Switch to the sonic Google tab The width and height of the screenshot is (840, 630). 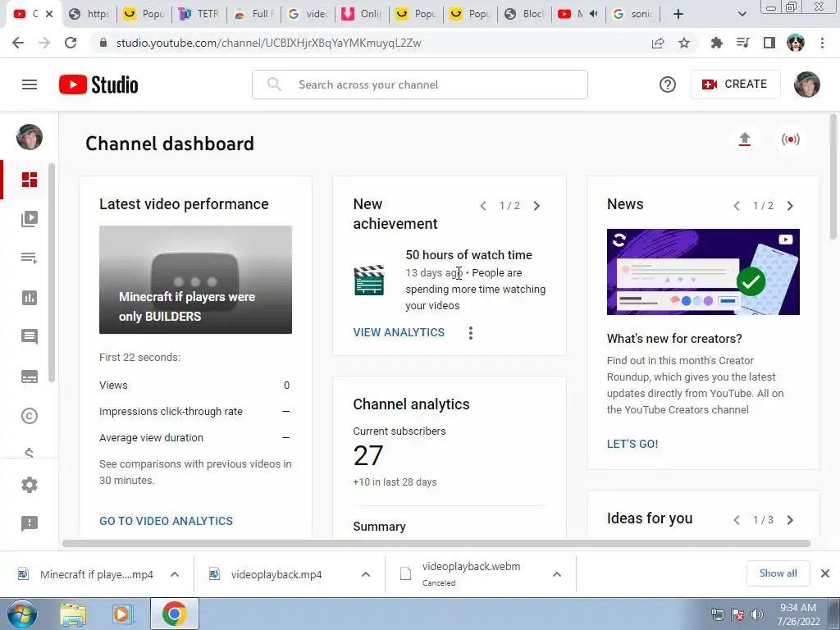point(632,14)
